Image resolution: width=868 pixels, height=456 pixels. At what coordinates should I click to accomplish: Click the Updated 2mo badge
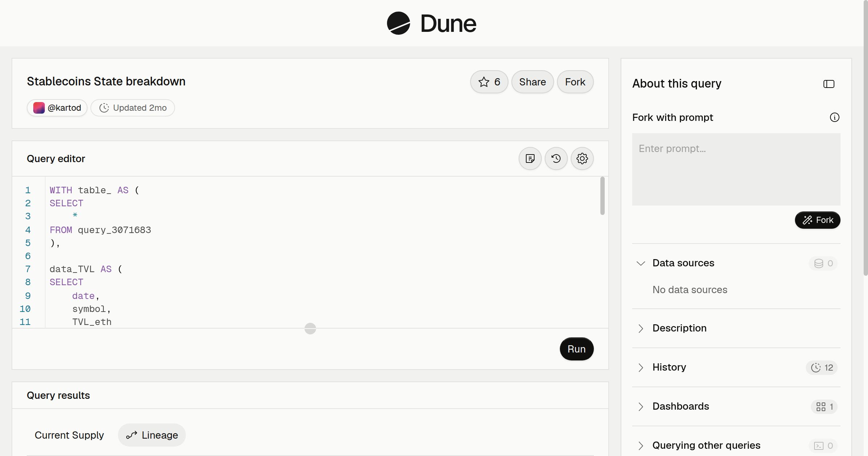coord(133,108)
